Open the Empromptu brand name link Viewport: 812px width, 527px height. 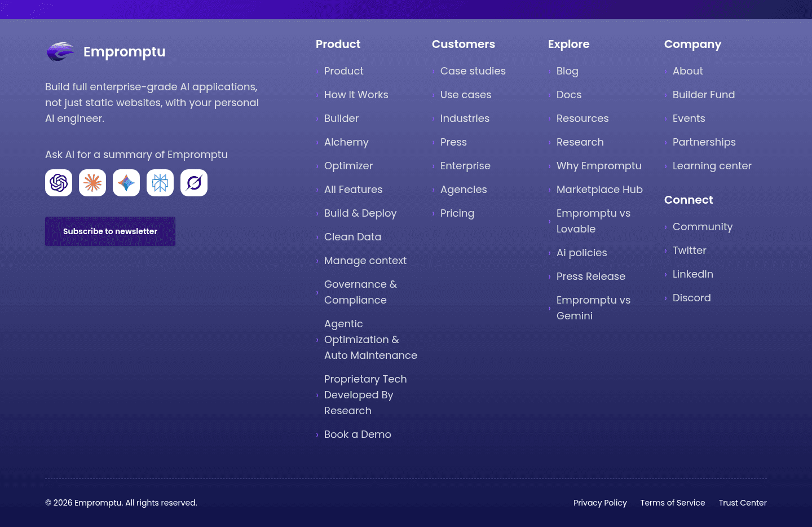pos(125,52)
